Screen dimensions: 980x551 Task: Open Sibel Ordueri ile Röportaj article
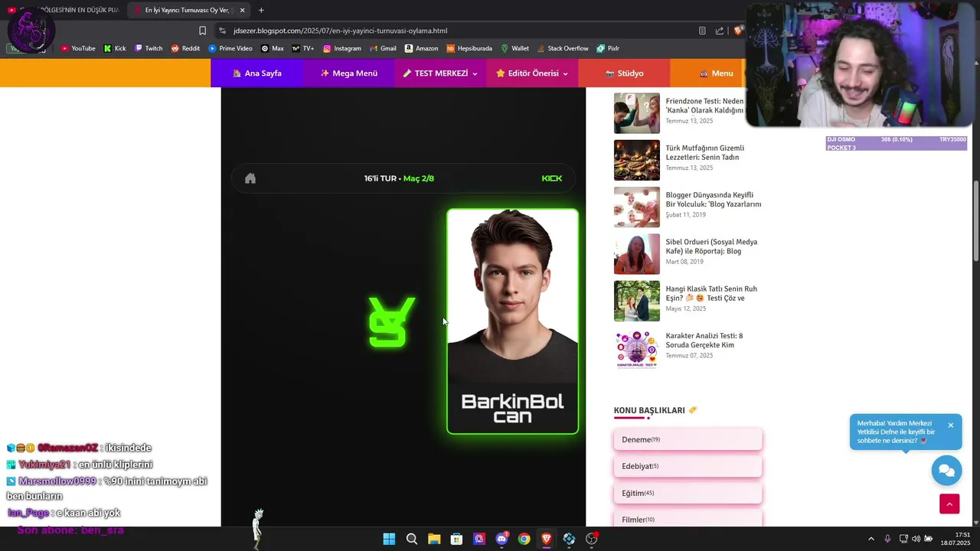(711, 246)
